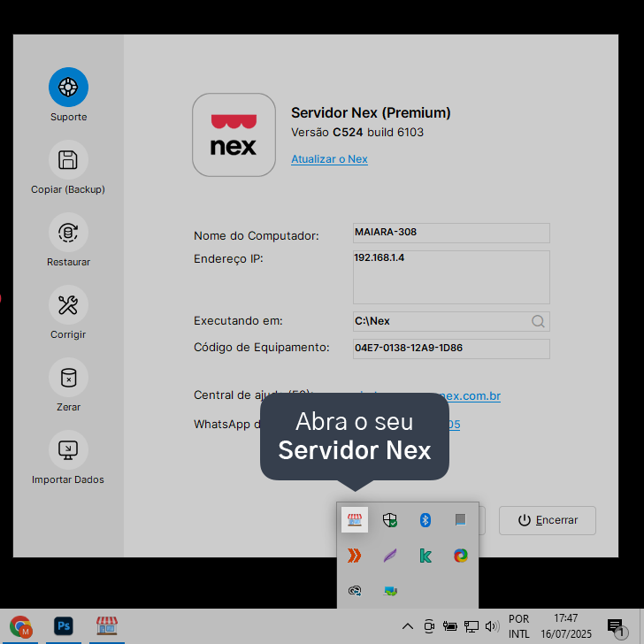644x644 pixels.
Task: Open Photoshop from the taskbar
Action: click(64, 626)
